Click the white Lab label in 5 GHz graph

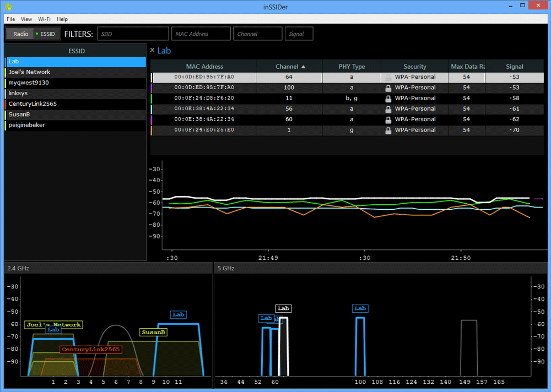[283, 309]
